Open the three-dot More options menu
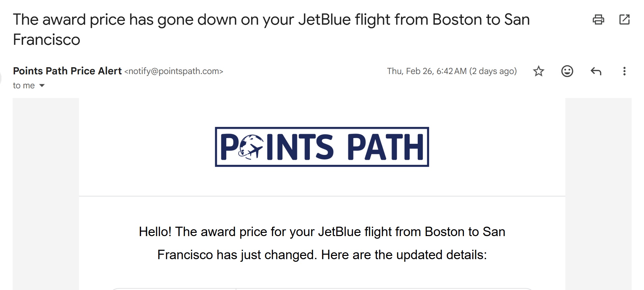Screen dimensions: 644x290 coord(624,71)
